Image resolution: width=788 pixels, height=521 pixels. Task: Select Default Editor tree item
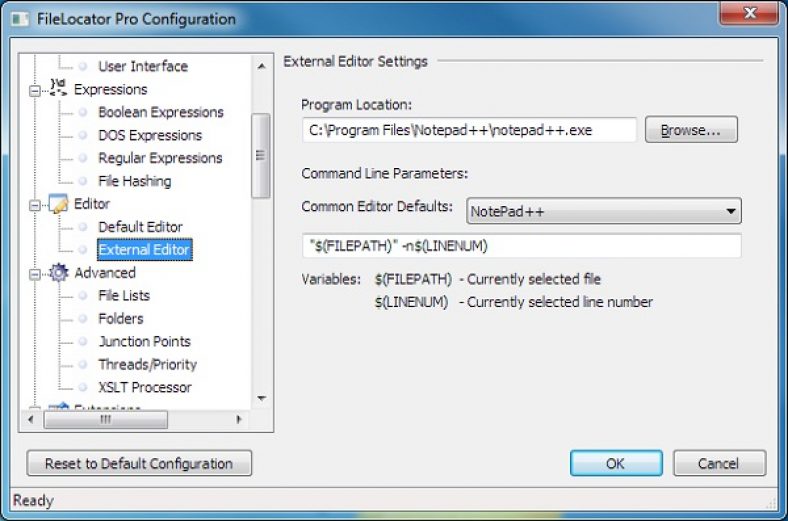click(140, 227)
